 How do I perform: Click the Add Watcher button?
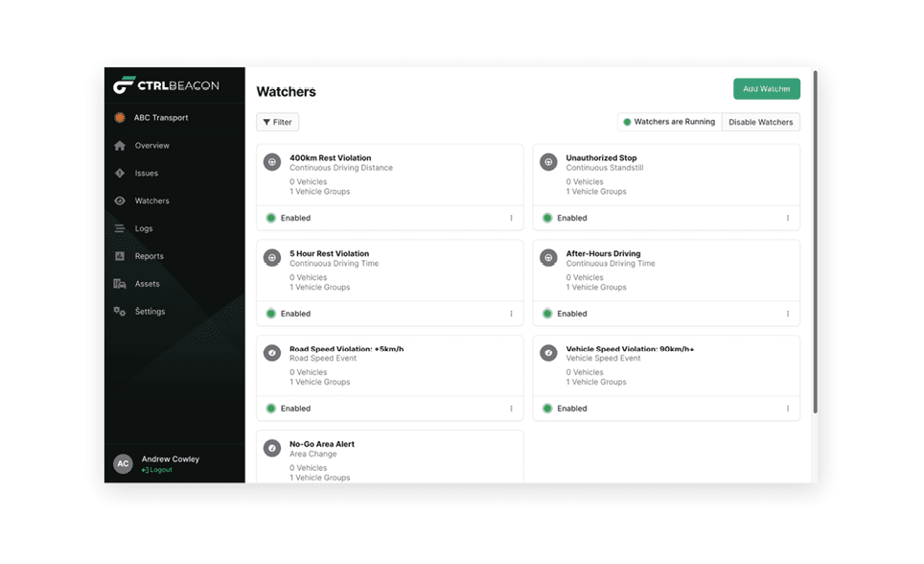tap(766, 89)
